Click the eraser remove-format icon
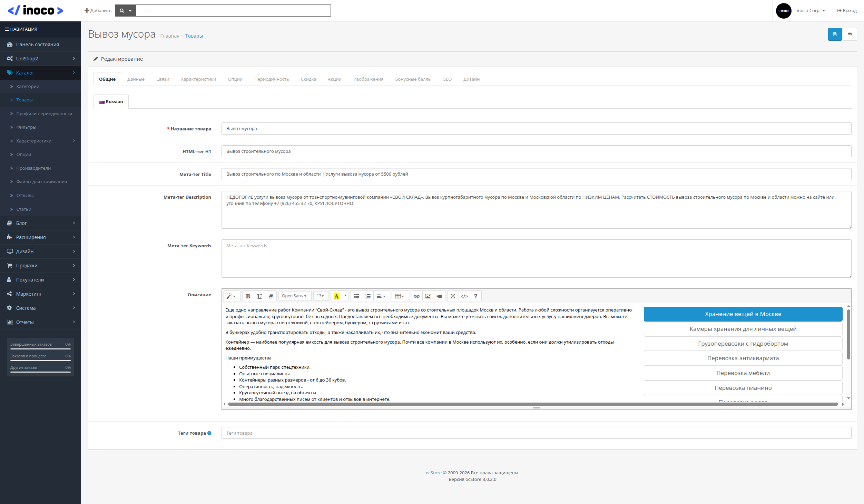Screen dimensions: 864x504 [271, 296]
